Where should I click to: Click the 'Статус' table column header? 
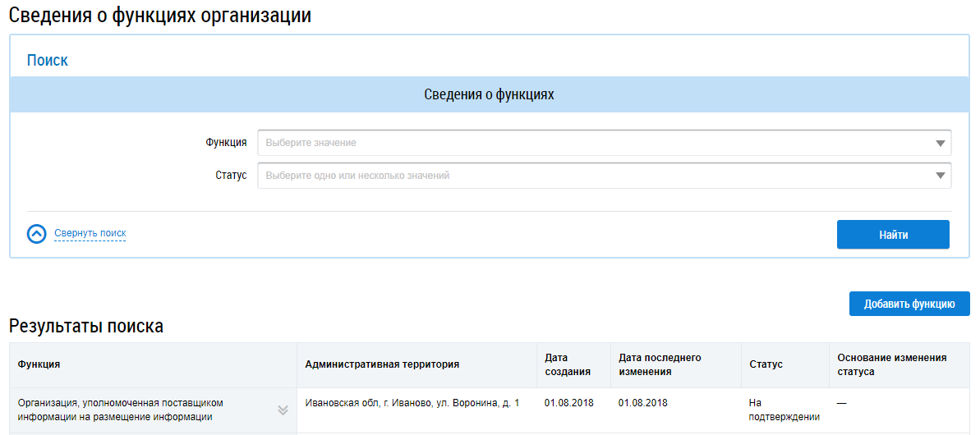766,364
